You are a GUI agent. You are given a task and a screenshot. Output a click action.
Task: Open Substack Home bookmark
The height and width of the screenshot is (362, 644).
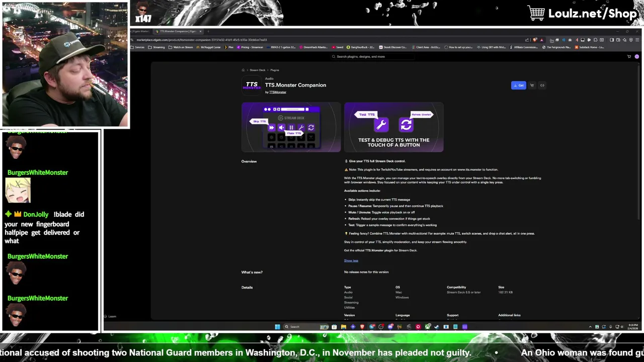[590, 47]
